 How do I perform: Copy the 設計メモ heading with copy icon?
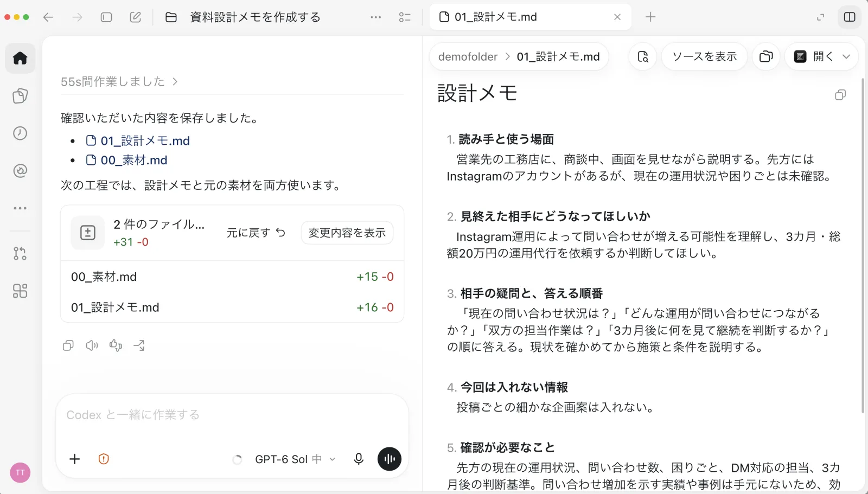tap(840, 95)
